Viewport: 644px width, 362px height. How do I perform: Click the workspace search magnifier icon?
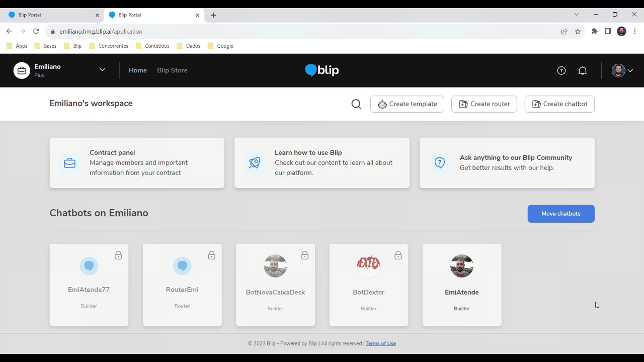click(356, 104)
